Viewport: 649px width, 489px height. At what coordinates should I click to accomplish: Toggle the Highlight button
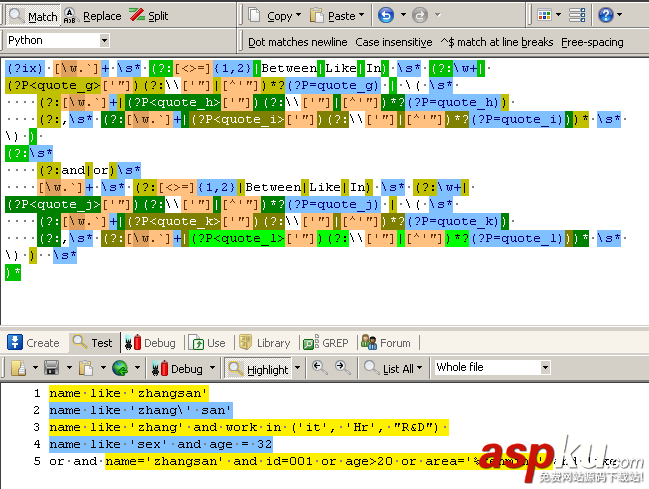point(258,369)
